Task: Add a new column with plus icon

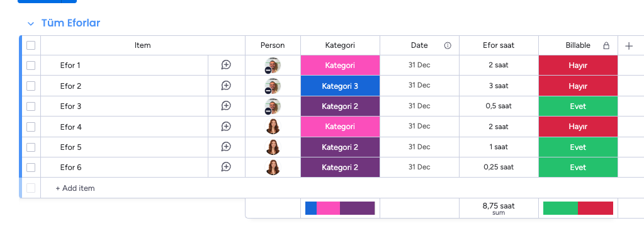Action: coord(629,45)
